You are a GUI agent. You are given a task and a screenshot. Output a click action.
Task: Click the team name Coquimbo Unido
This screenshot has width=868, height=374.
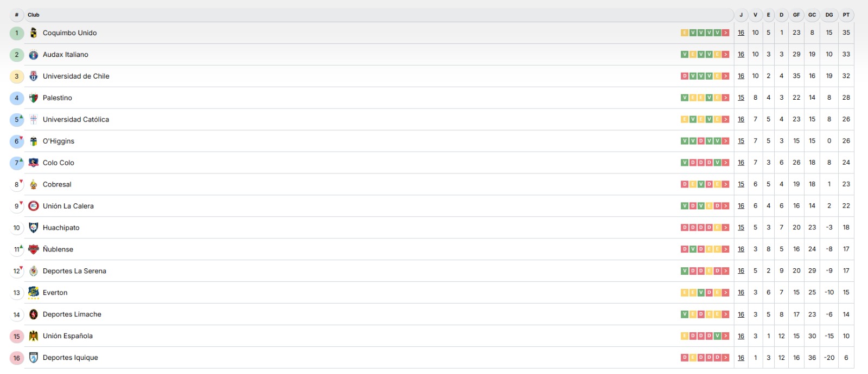[70, 33]
